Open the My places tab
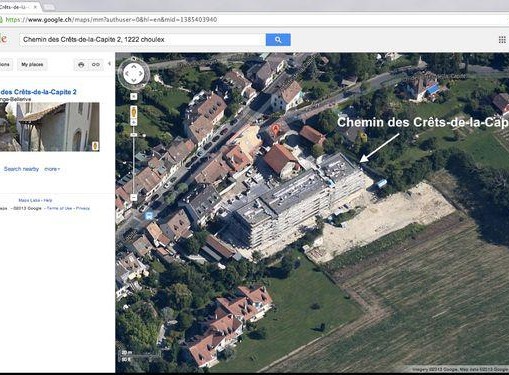This screenshot has width=509, height=375. click(x=32, y=64)
